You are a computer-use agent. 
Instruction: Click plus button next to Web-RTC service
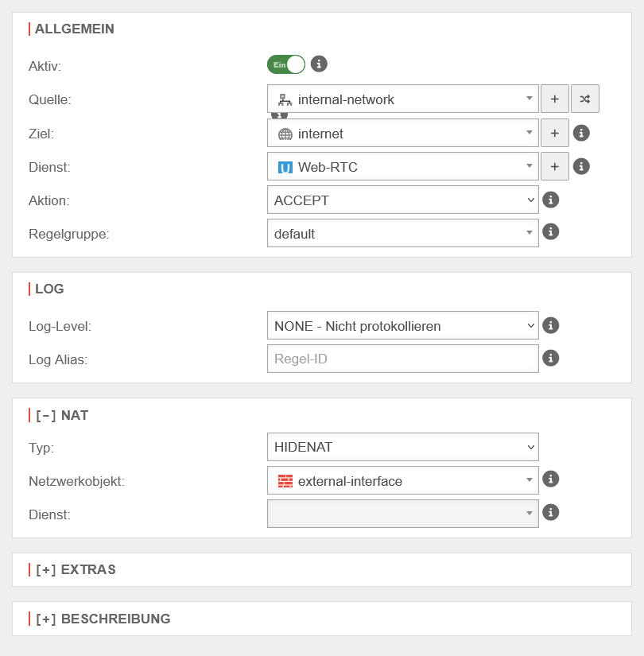(555, 166)
